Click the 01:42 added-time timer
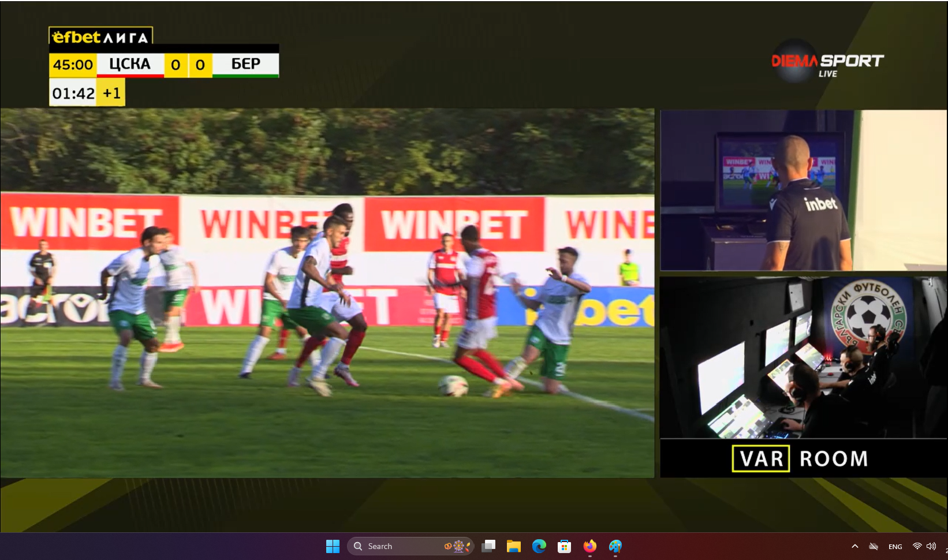 pyautogui.click(x=73, y=93)
